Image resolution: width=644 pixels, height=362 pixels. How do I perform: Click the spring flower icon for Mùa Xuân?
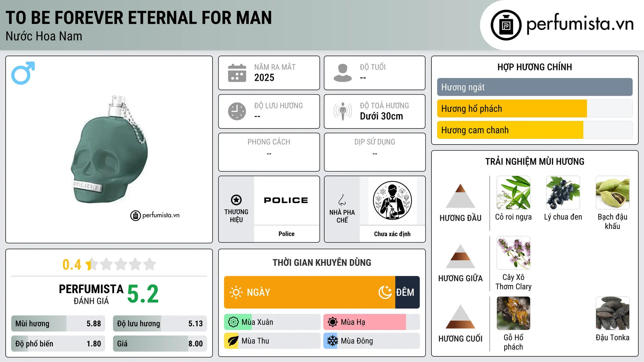click(233, 322)
